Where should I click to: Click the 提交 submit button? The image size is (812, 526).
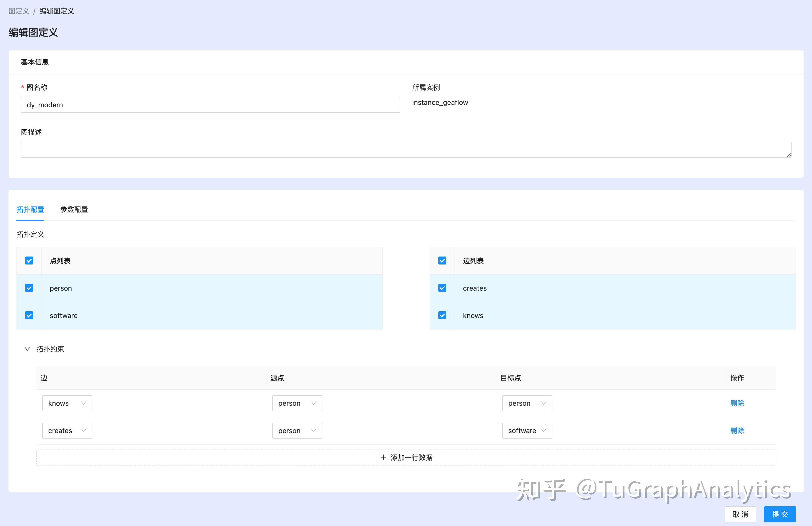coord(780,514)
